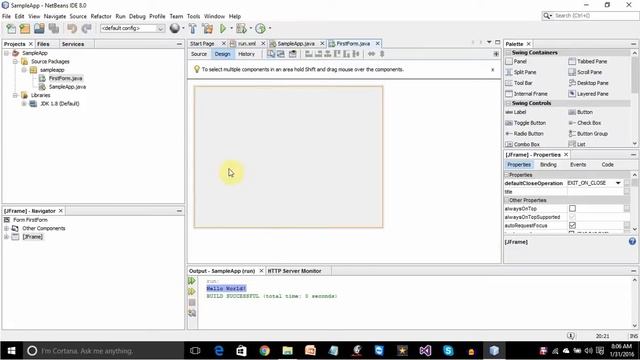Switch to the Events properties tab
This screenshot has width=640, height=360.
578,164
